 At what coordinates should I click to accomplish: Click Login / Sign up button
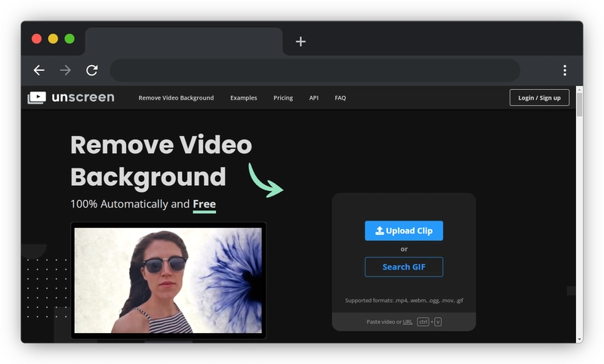(x=539, y=97)
